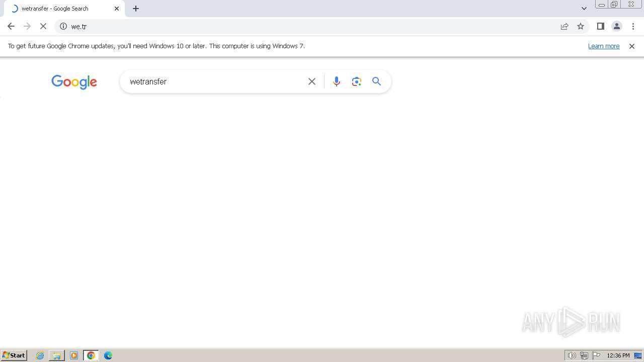644x362 pixels.
Task: Click the update notice about Windows 10
Action: click(156, 46)
